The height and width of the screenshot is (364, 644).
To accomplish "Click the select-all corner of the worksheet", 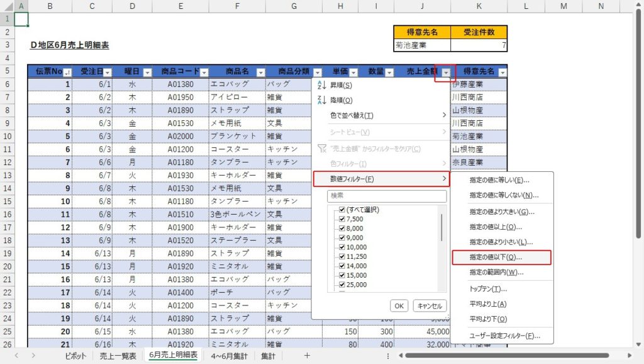I will pos(6,6).
